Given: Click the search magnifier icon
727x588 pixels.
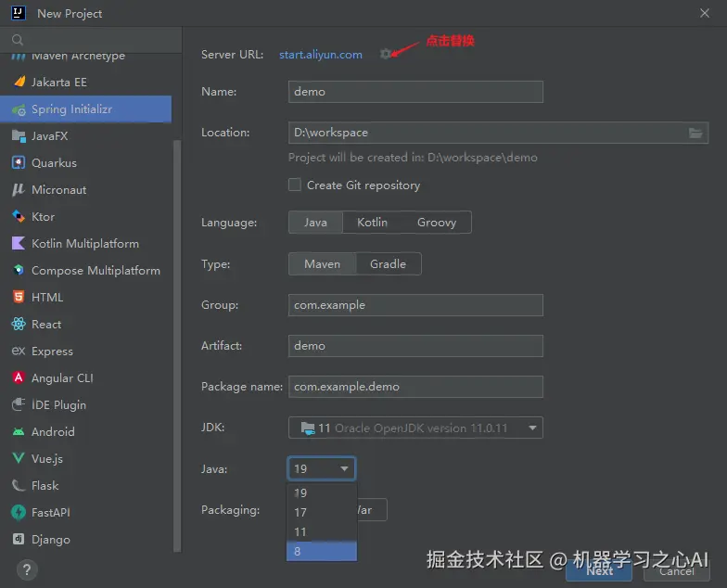Looking at the screenshot, I should tap(18, 41).
